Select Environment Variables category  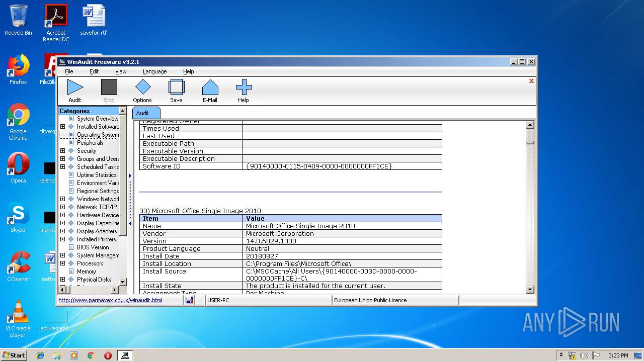coord(98,183)
